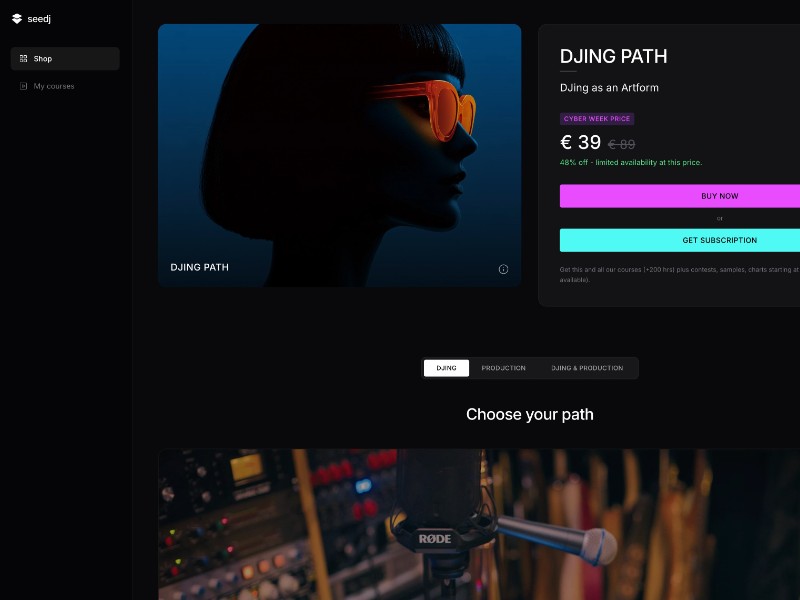
Task: Select the DJING segment
Action: [x=445, y=368]
